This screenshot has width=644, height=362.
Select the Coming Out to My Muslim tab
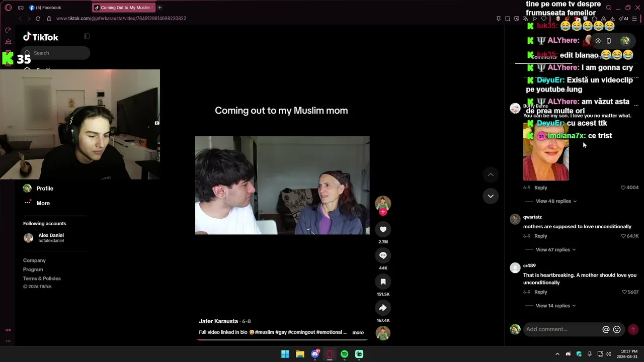[123, 8]
